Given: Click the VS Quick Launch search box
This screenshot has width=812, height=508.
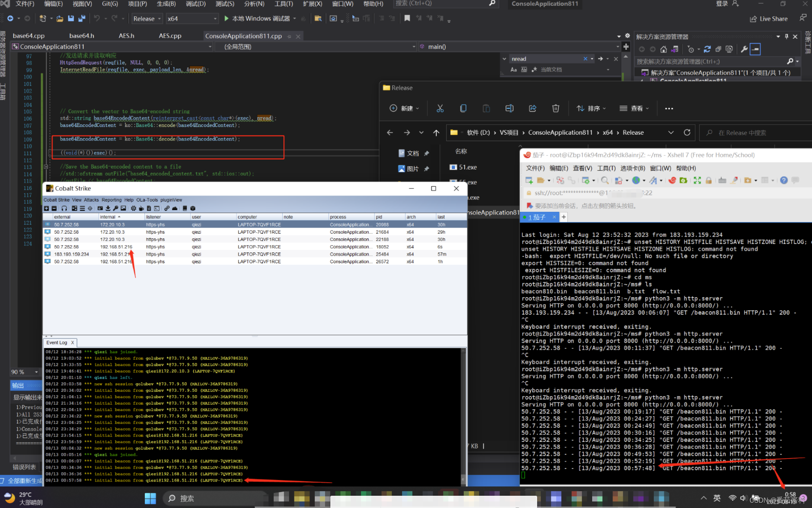Looking at the screenshot, I should [x=445, y=4].
